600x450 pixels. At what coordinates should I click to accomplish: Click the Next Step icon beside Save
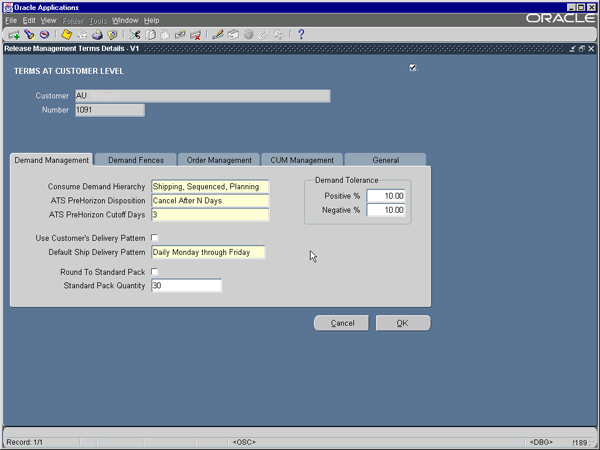click(82, 35)
